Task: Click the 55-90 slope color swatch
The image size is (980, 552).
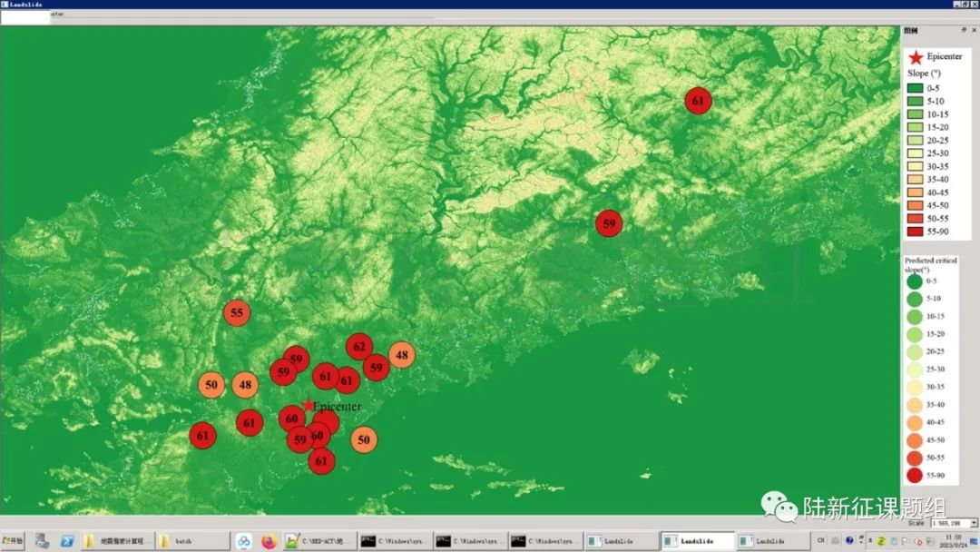Action: [915, 232]
